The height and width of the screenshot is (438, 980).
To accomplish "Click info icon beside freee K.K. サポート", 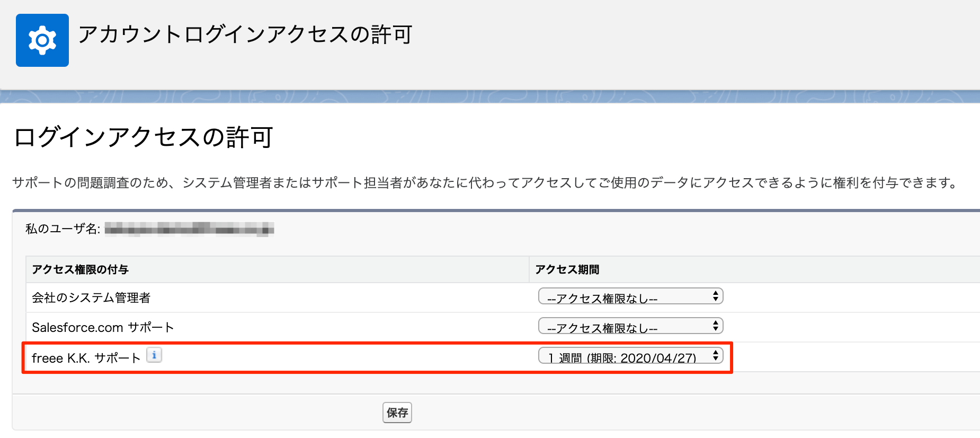I will pyautogui.click(x=154, y=355).
